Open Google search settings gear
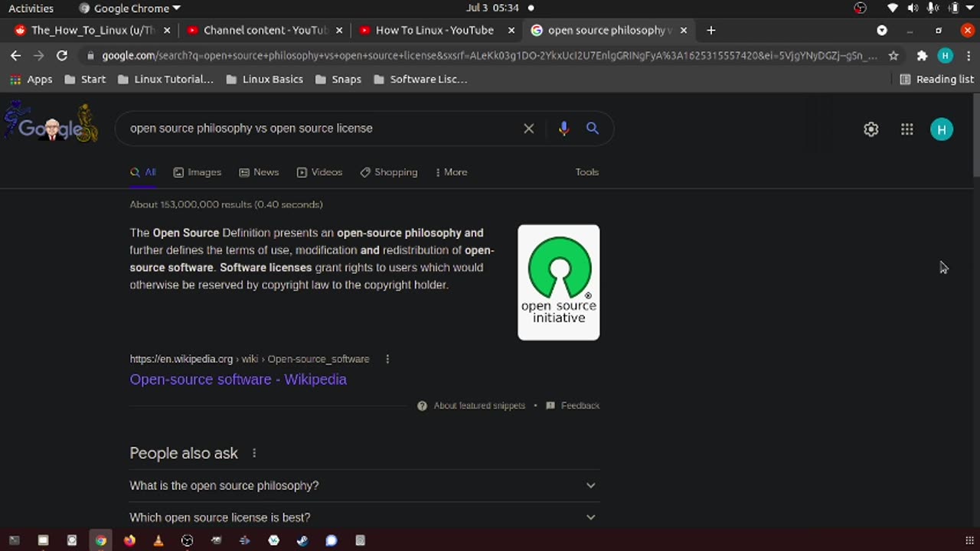 point(871,129)
